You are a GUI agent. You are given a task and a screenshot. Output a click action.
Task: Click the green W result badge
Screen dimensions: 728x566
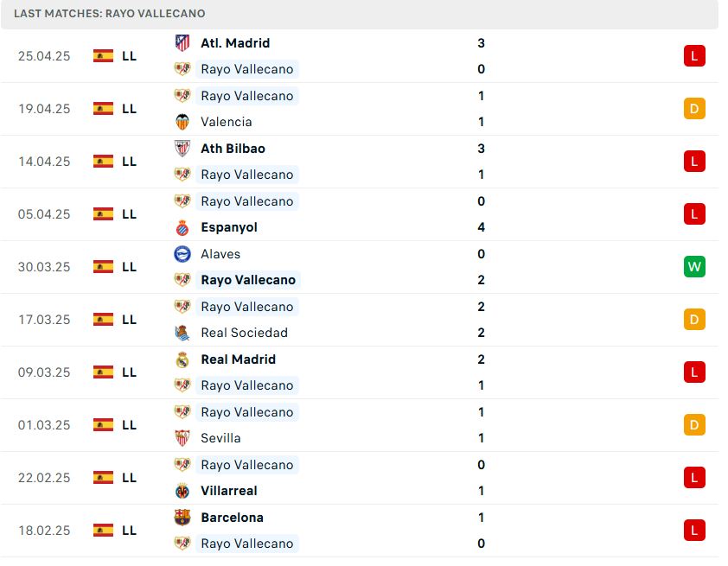[x=694, y=267]
